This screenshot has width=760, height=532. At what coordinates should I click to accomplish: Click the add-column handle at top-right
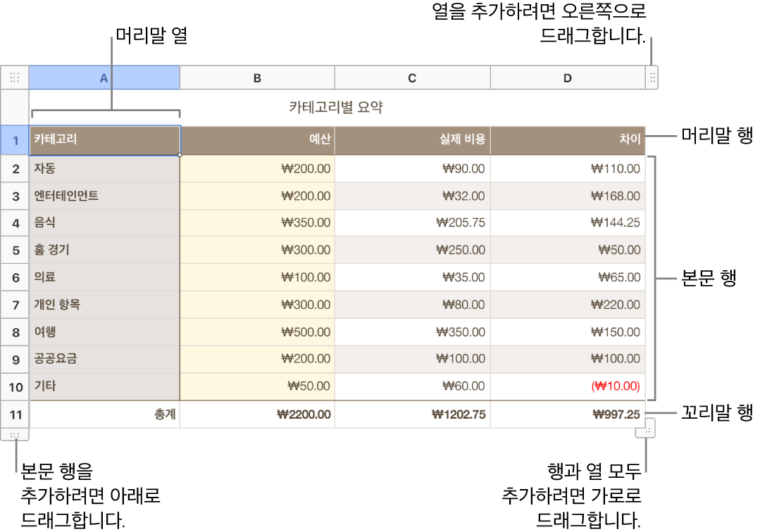click(x=650, y=77)
